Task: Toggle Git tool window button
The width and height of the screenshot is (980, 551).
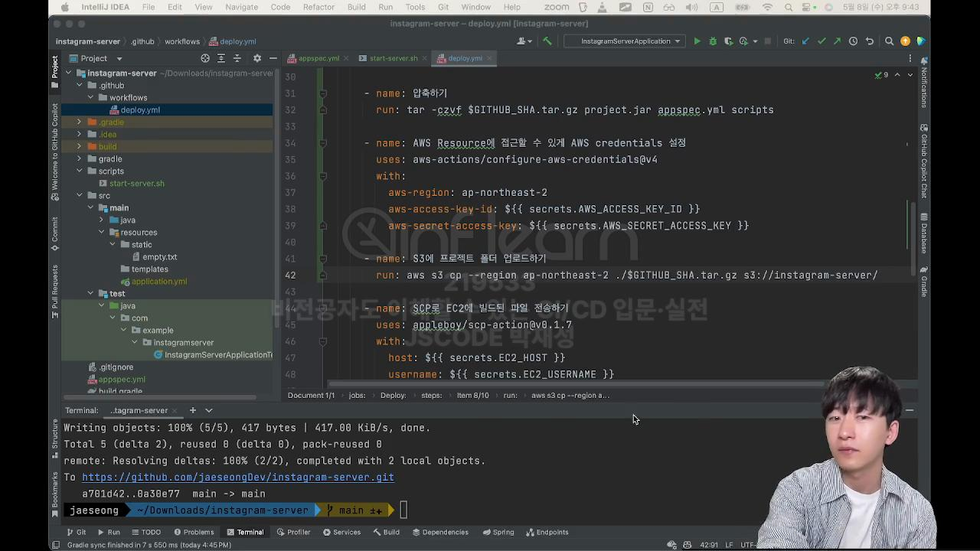Action: point(76,532)
